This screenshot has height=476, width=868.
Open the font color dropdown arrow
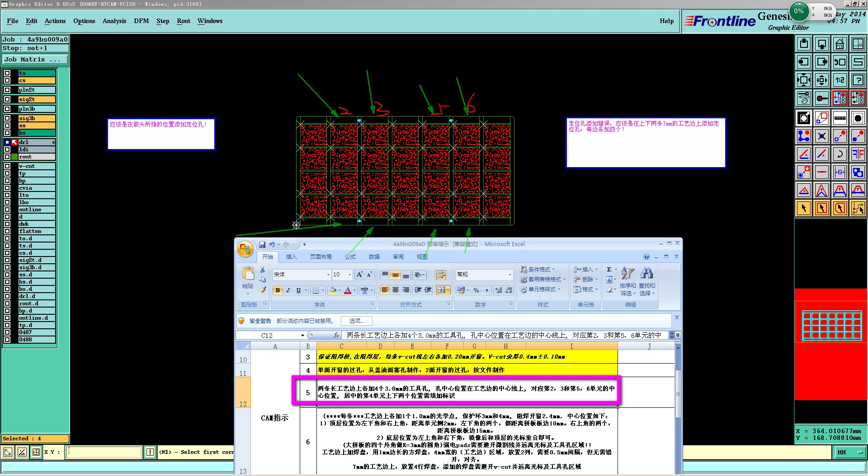[355, 290]
